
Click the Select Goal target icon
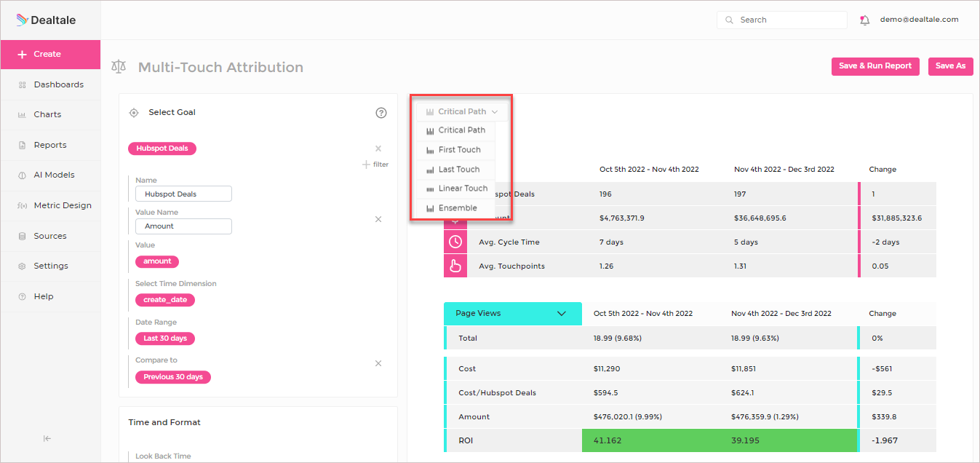pyautogui.click(x=134, y=113)
